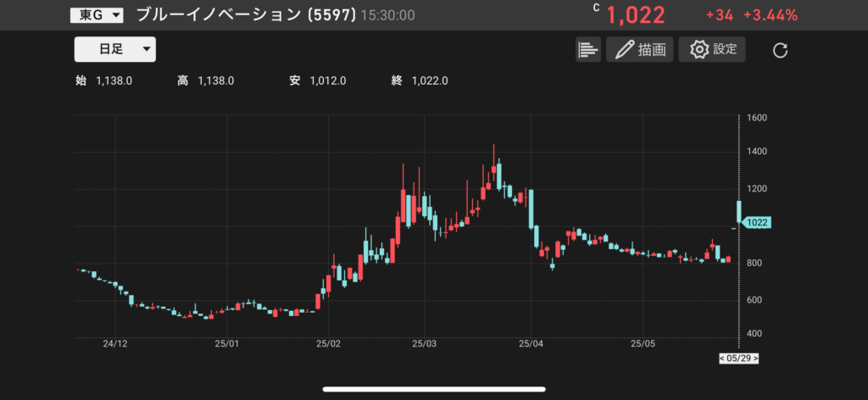The image size is (868, 400).
Task: Click the 15:30:00 timestamp
Action: tap(387, 15)
